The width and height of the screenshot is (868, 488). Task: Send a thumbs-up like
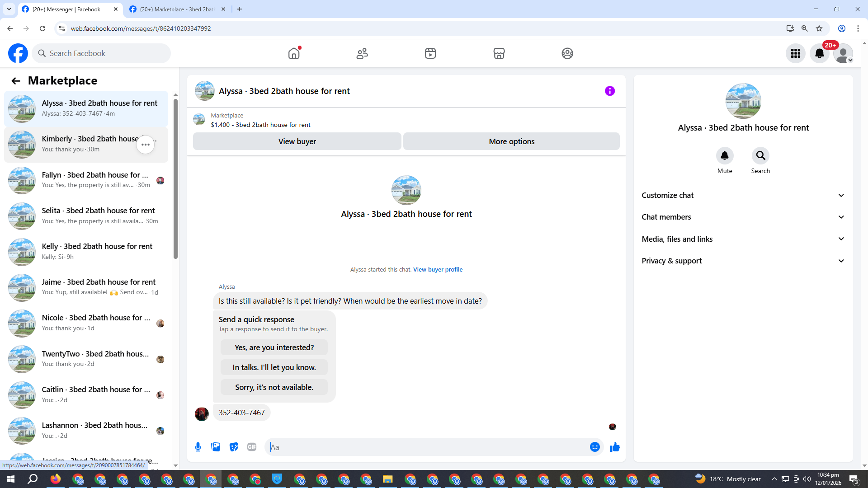[x=614, y=447]
